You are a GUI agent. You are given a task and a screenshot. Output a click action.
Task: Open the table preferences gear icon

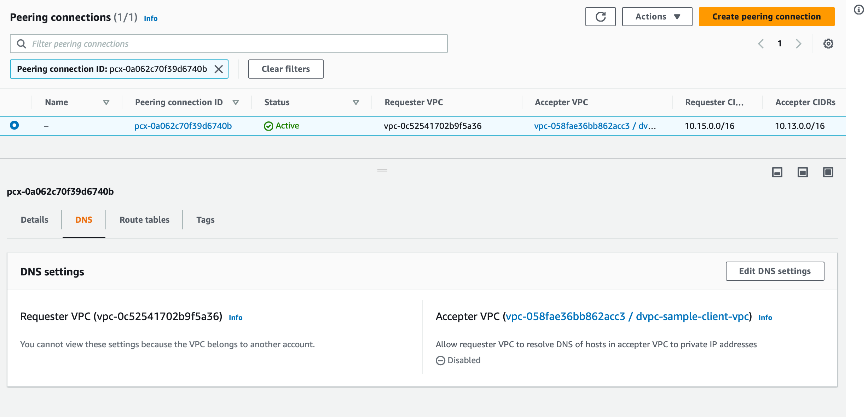[828, 44]
